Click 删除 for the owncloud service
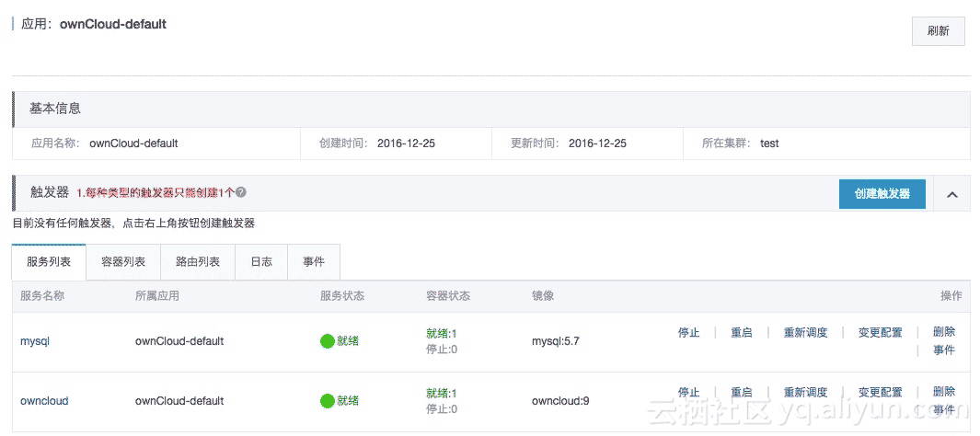980x436 pixels. (x=944, y=392)
